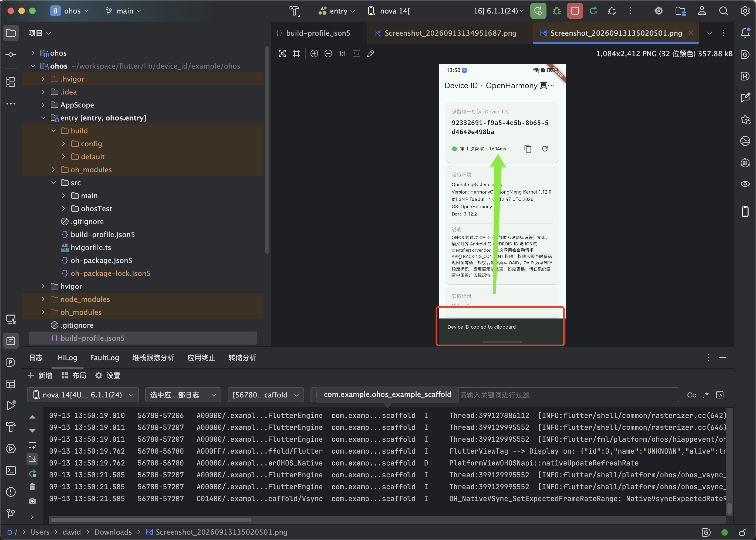The image size is (756, 540).
Task: Open the Search Everywhere magnifier icon
Action: [x=723, y=11]
